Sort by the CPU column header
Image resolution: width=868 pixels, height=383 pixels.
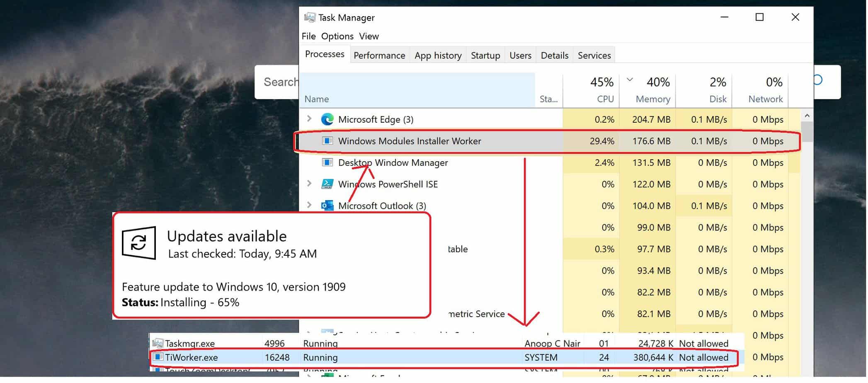coord(591,90)
